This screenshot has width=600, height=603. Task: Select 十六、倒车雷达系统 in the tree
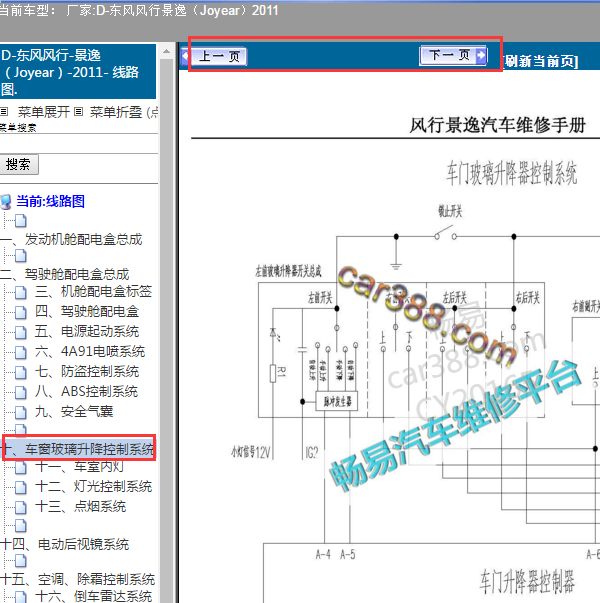point(93,596)
